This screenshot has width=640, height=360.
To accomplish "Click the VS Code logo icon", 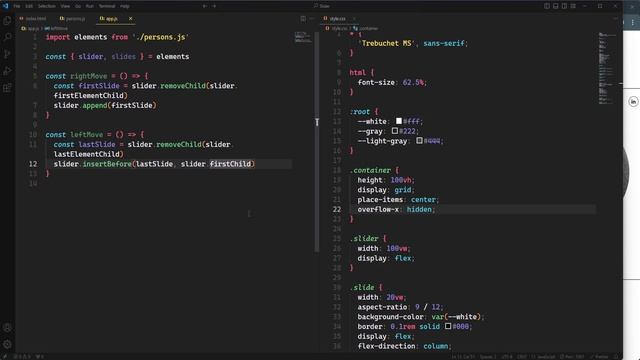I will click(x=5, y=6).
